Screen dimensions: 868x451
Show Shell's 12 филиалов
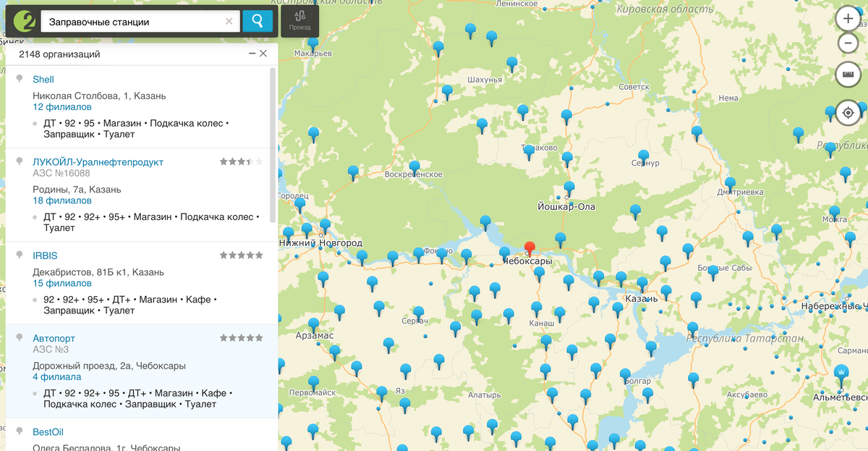coord(62,106)
